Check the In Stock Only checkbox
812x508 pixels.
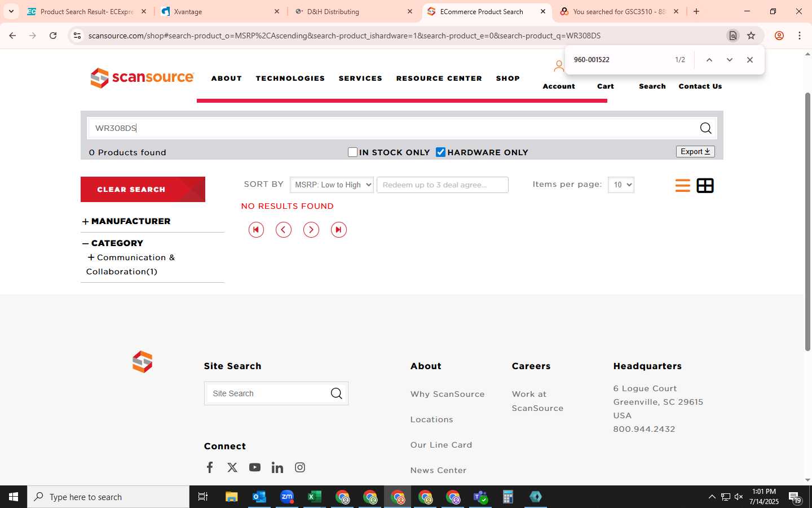point(353,152)
